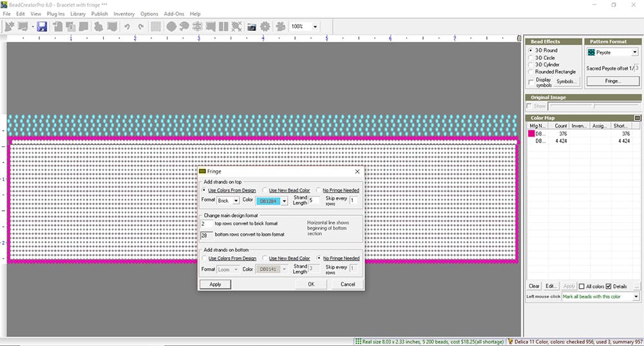Click the top rows convert to brick field
The width and height of the screenshot is (644, 346).
coord(206,224)
